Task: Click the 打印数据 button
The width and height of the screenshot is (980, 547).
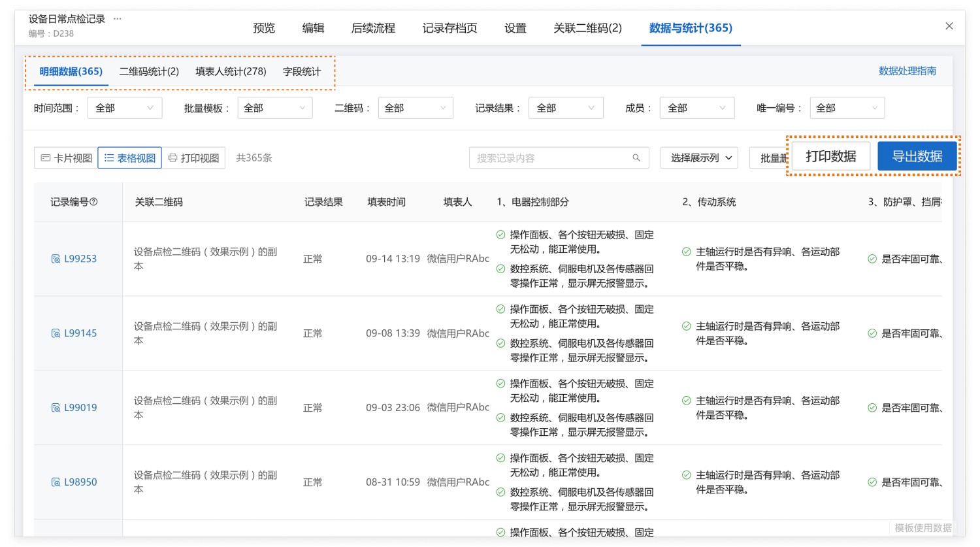Action: 830,156
